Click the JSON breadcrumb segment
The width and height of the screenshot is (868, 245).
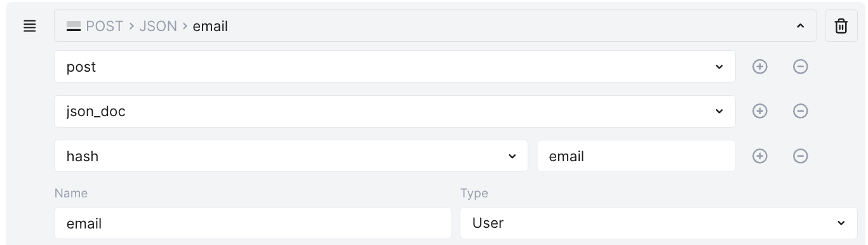[158, 26]
